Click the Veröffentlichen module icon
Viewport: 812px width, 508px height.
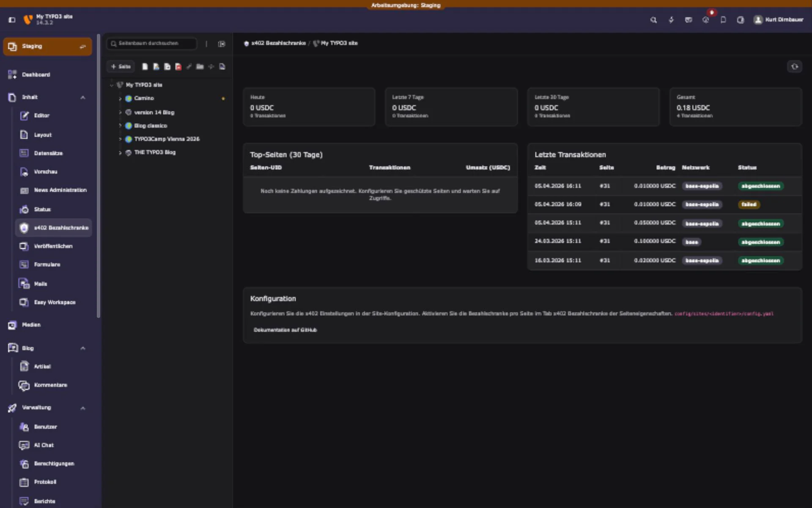24,246
